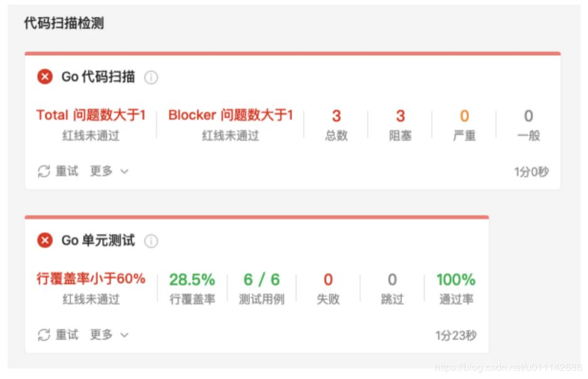Open the info tooltip beside Go 单元测试

tap(151, 240)
